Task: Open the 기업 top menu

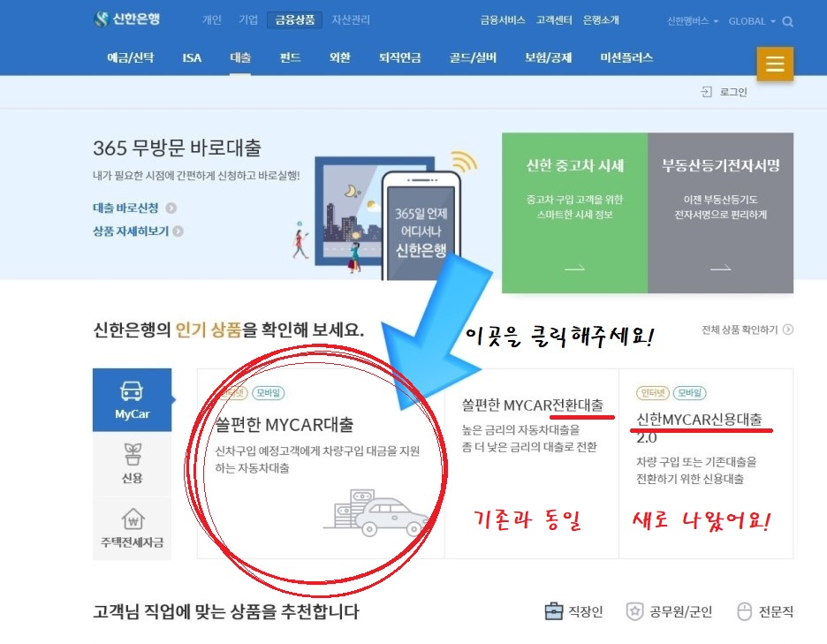Action: click(248, 20)
